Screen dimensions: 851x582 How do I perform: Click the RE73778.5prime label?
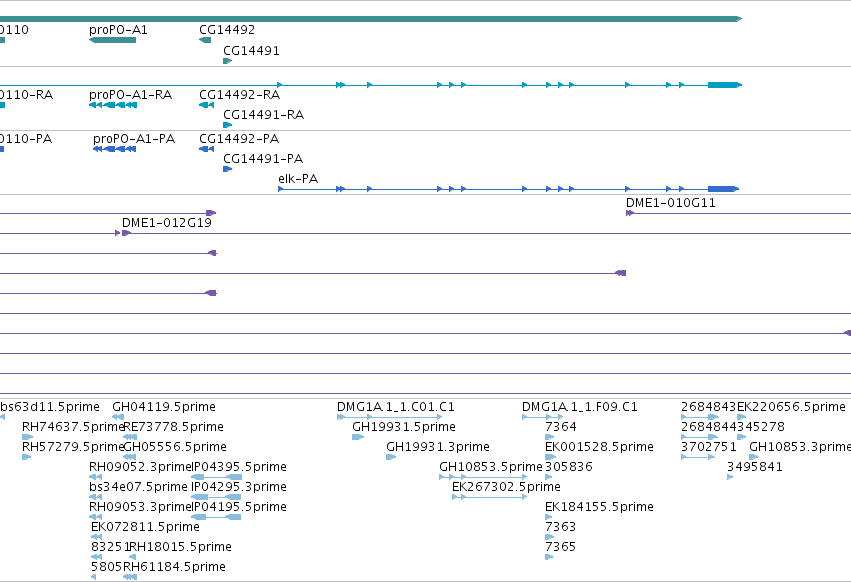coord(173,427)
